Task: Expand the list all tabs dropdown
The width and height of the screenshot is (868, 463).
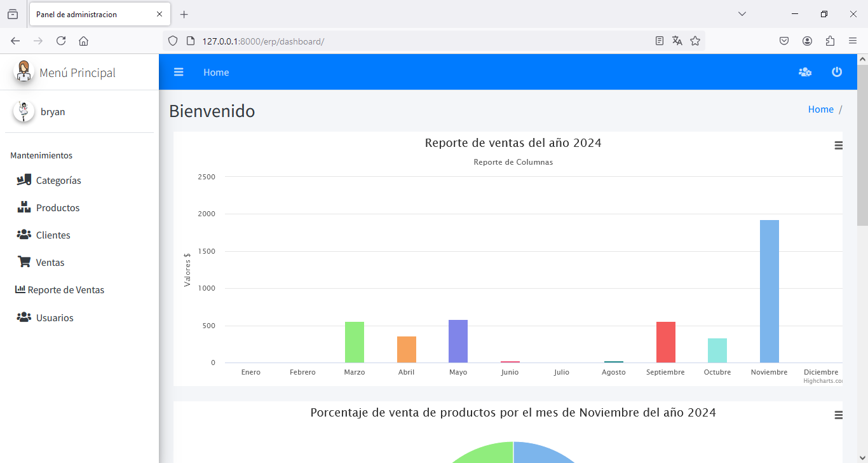Action: (x=742, y=14)
